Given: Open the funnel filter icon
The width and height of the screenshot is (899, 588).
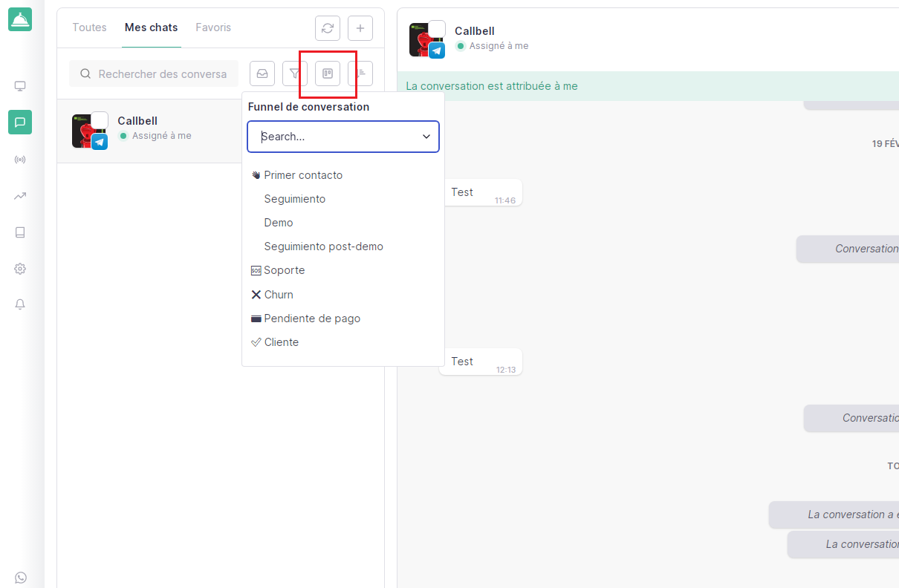Looking at the screenshot, I should coord(295,73).
